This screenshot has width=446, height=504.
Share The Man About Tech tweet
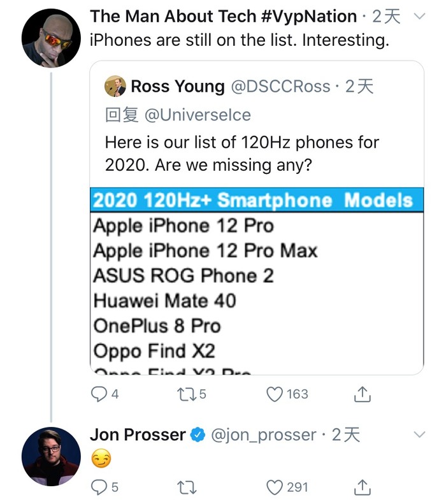362,394
